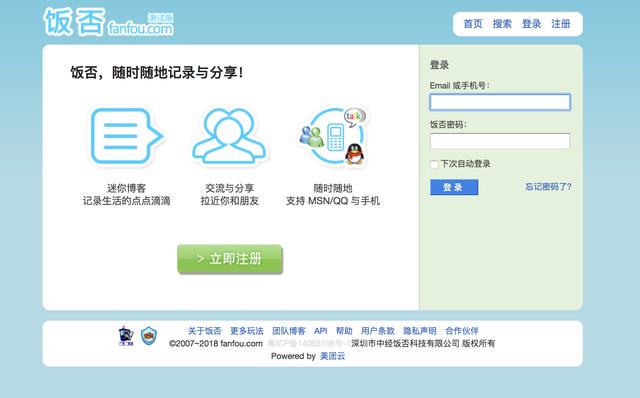The height and width of the screenshot is (398, 640).
Task: Open the 更多玩法 footer link
Action: [x=247, y=331]
